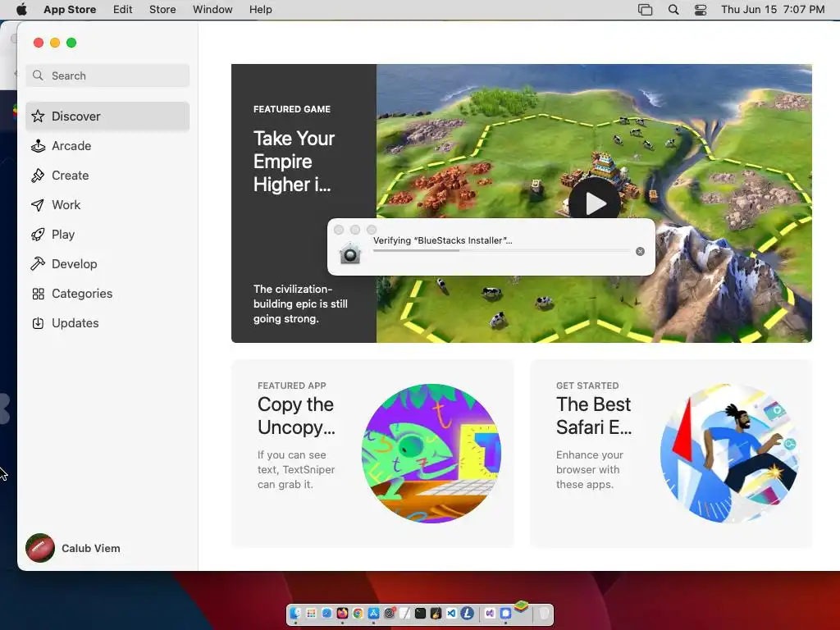The height and width of the screenshot is (630, 840).
Task: Play the featured game video
Action: pyautogui.click(x=595, y=203)
